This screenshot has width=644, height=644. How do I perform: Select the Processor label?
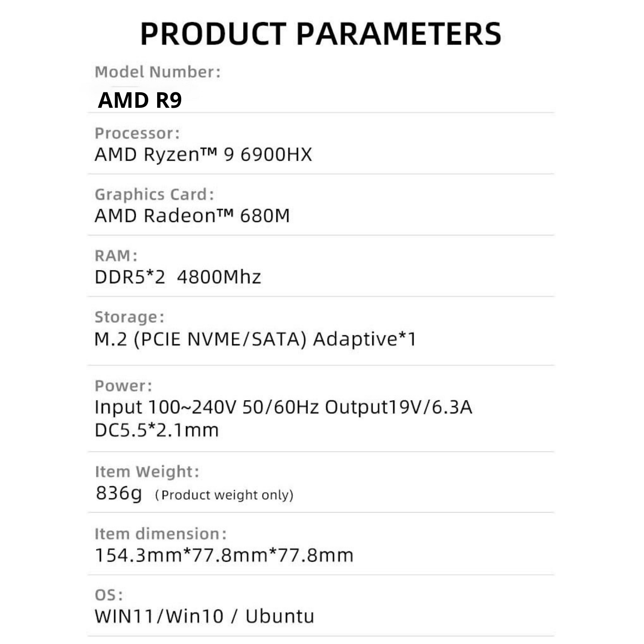coord(137,133)
